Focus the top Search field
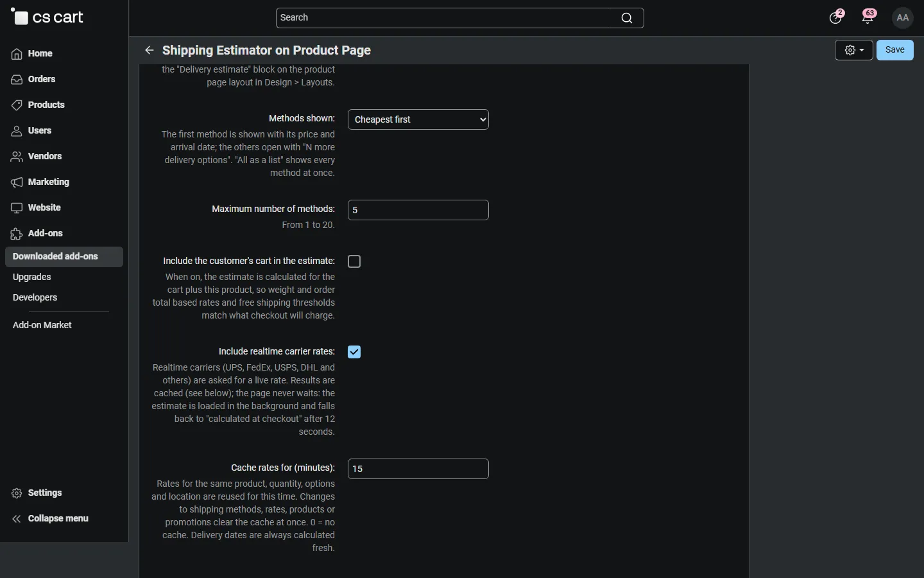Screen dimensions: 924x578 (x=459, y=18)
